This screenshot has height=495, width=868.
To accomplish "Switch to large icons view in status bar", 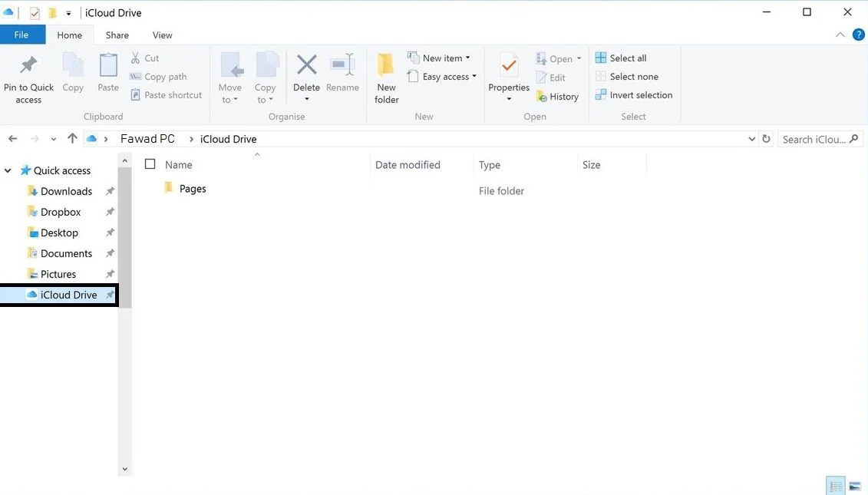I will point(855,486).
